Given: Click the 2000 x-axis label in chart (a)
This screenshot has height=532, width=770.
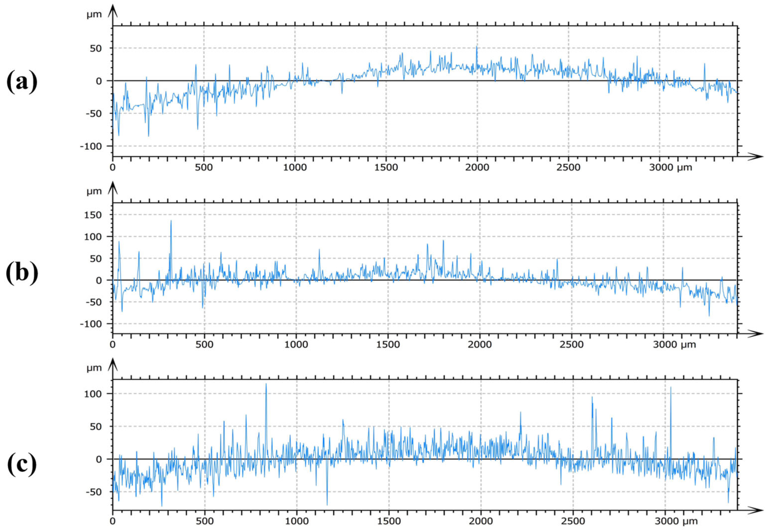Looking at the screenshot, I should tap(477, 167).
